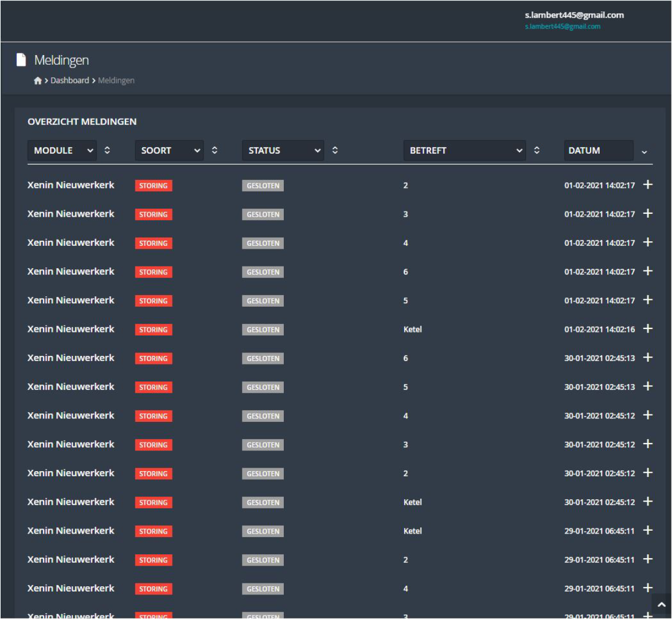Click the scroll-to-top arrow in bottom corner
Image resolution: width=672 pixels, height=619 pixels.
662,604
